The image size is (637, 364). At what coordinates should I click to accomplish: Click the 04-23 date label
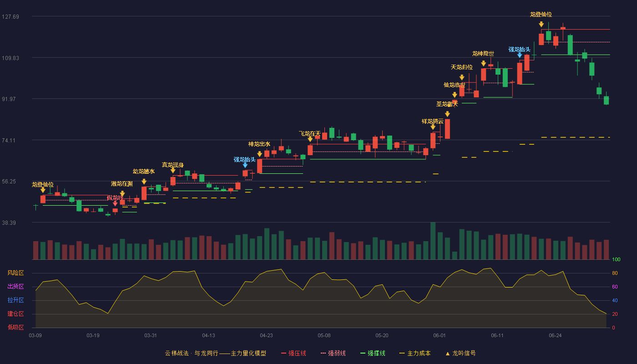tap(266, 335)
